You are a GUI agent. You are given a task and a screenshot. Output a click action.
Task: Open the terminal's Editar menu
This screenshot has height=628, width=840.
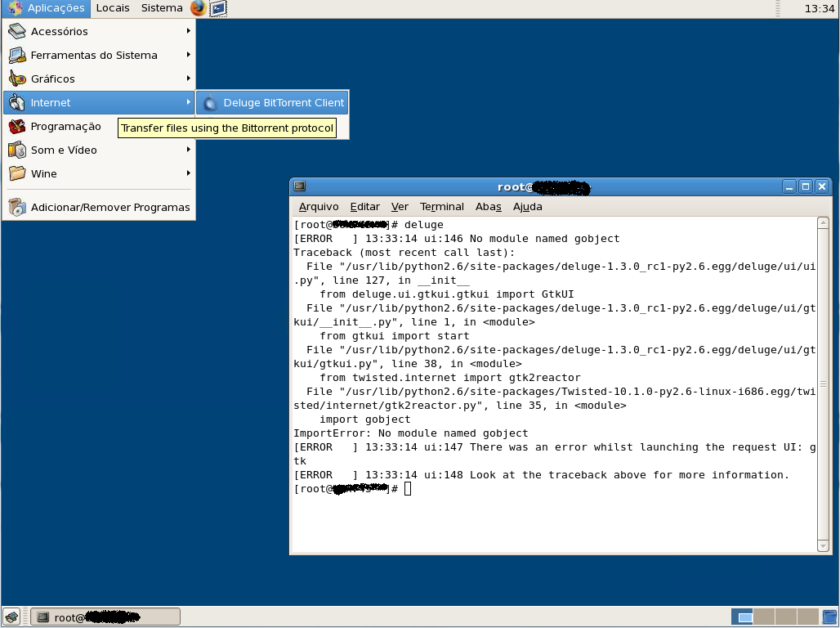point(364,207)
